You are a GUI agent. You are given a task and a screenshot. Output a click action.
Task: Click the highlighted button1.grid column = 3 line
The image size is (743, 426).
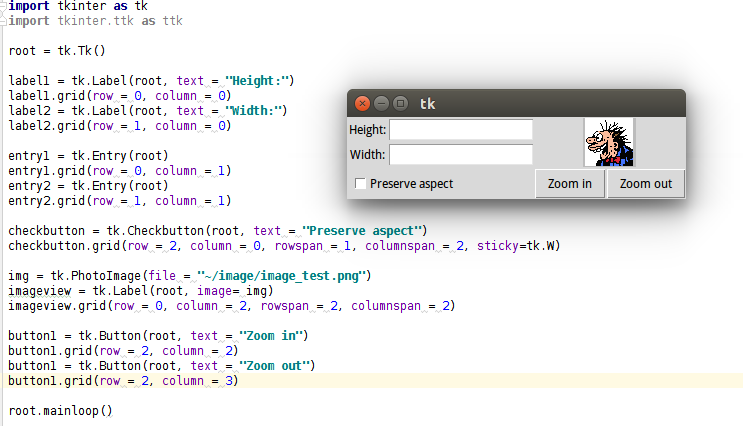click(123, 381)
